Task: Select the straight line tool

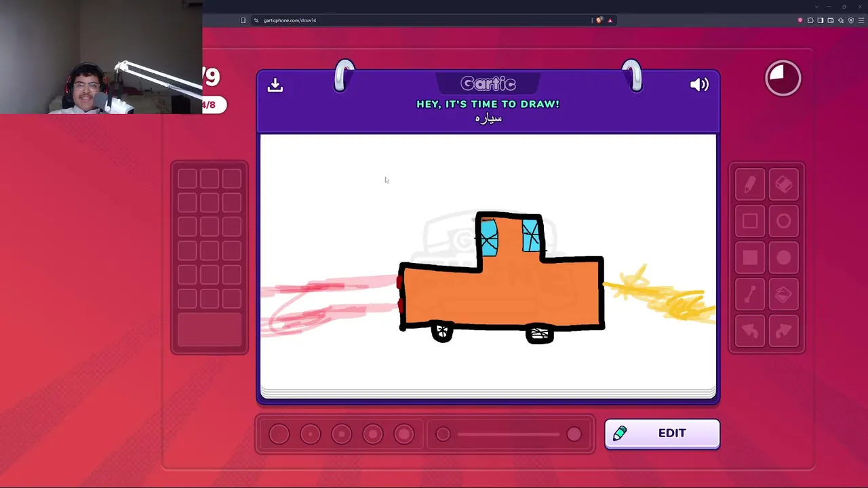Action: (750, 295)
